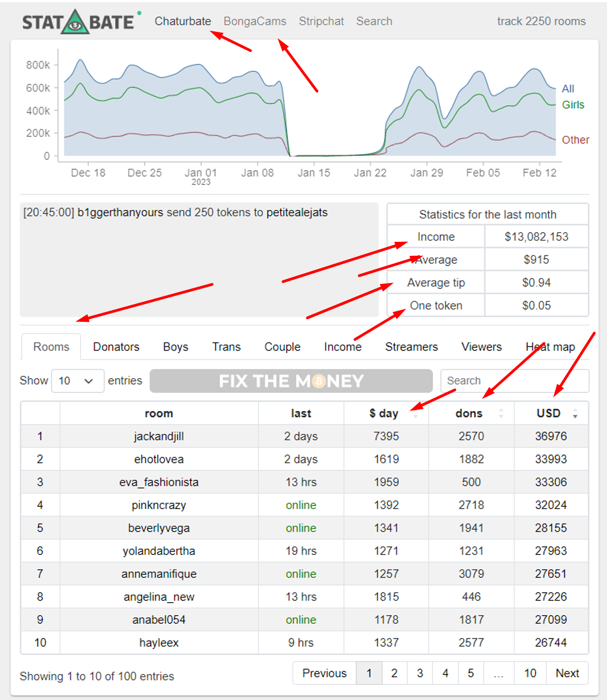
Task: Open the Search page in top navigation
Action: click(374, 21)
